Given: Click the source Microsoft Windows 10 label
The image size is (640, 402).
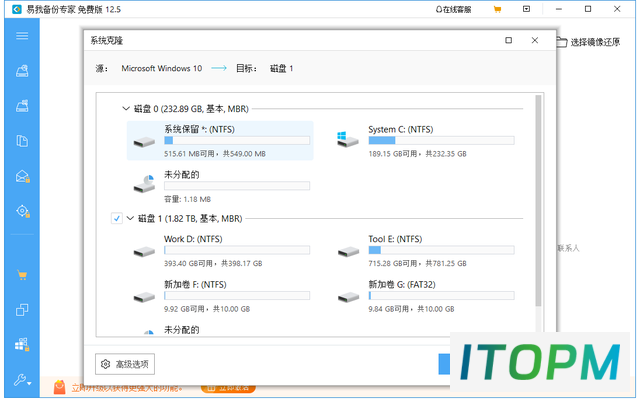Looking at the screenshot, I should pos(162,68).
